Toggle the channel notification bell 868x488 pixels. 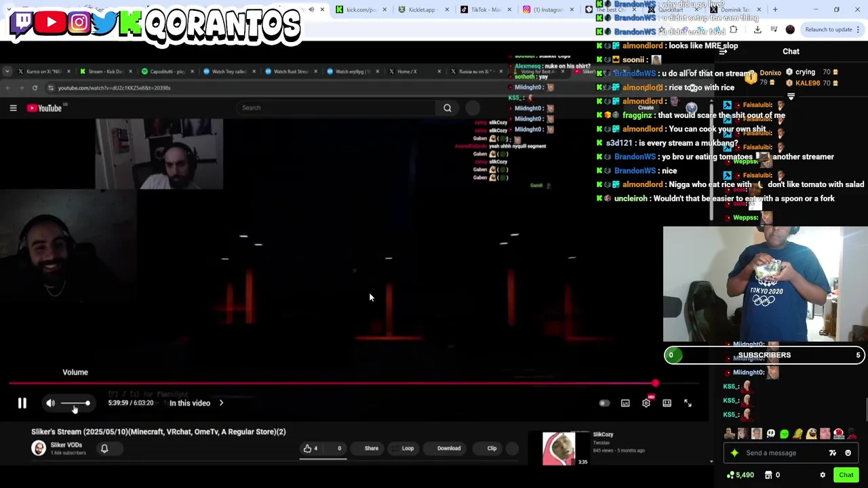(x=104, y=449)
